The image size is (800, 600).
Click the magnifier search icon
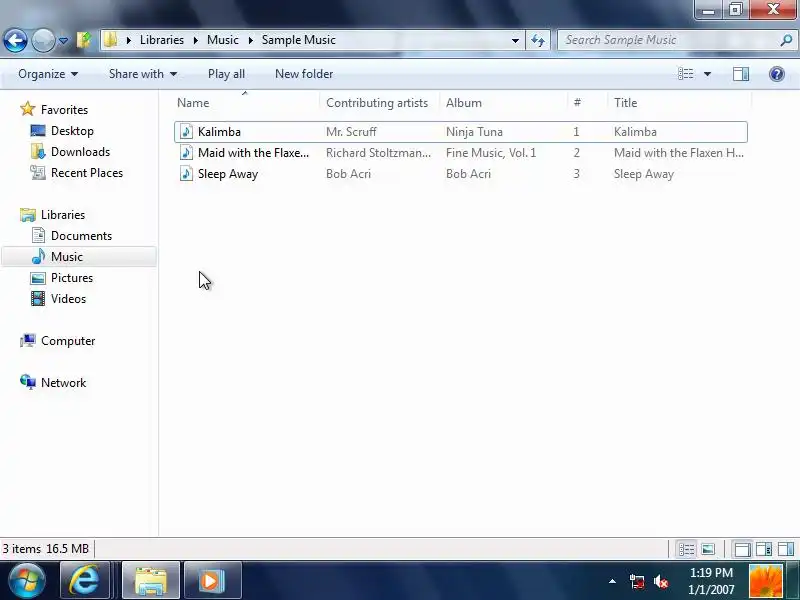786,40
